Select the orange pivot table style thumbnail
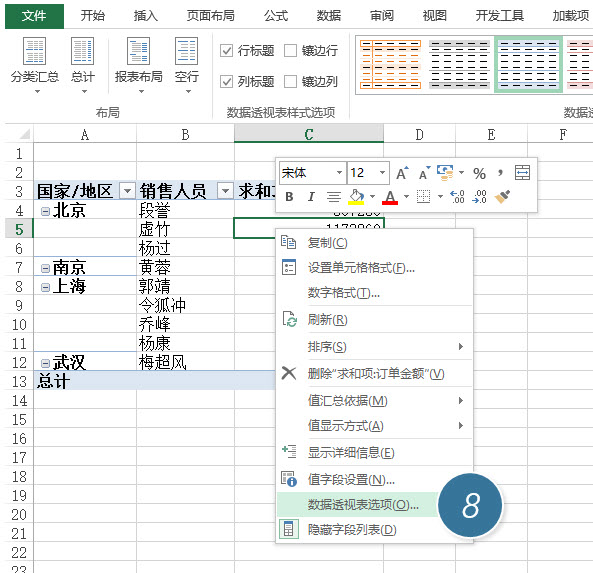 [390, 65]
